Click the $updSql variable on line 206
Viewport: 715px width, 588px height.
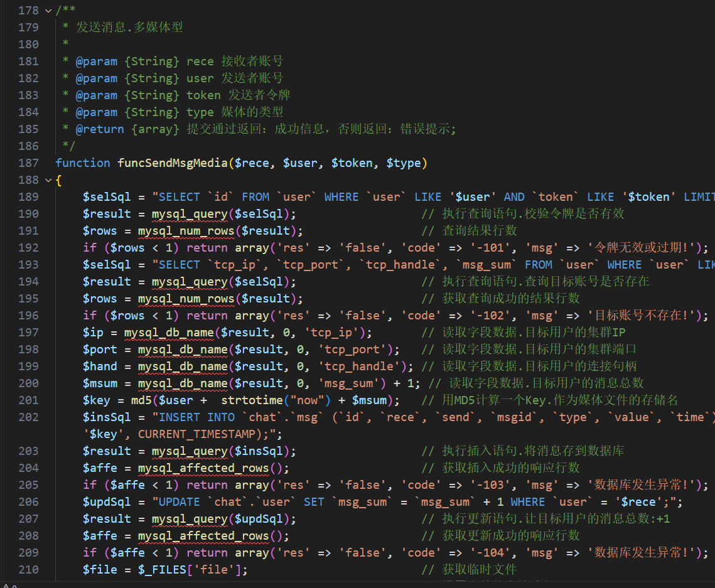(107, 502)
